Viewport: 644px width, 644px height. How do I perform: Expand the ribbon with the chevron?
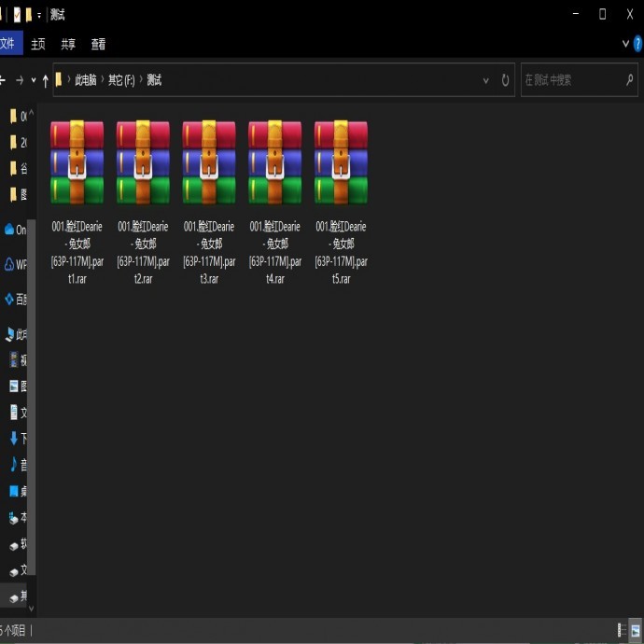625,44
